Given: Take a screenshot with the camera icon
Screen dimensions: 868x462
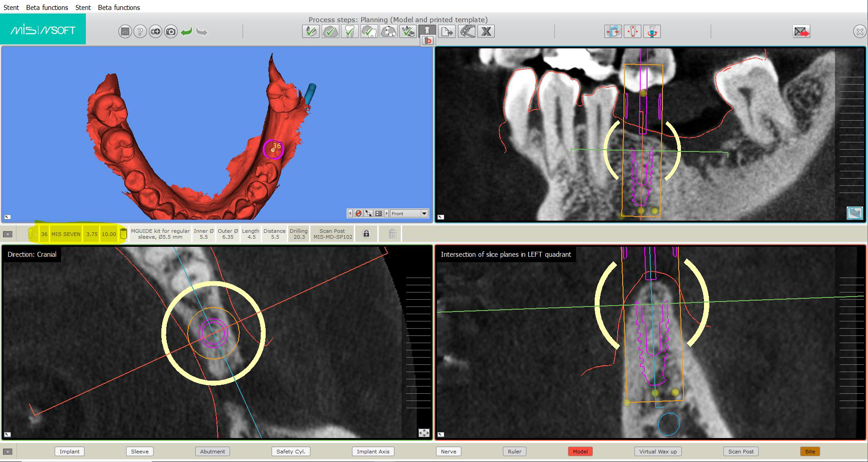Looking at the screenshot, I should 171,32.
